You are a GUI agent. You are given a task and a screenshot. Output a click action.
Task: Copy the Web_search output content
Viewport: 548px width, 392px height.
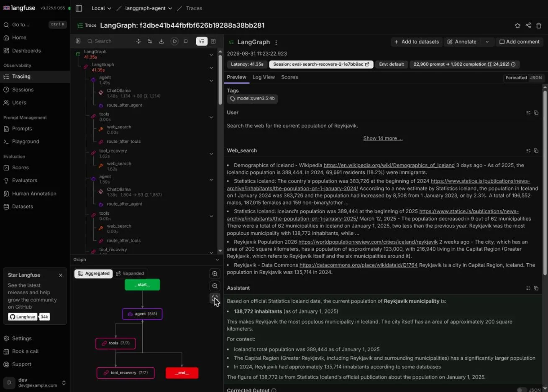(x=536, y=151)
